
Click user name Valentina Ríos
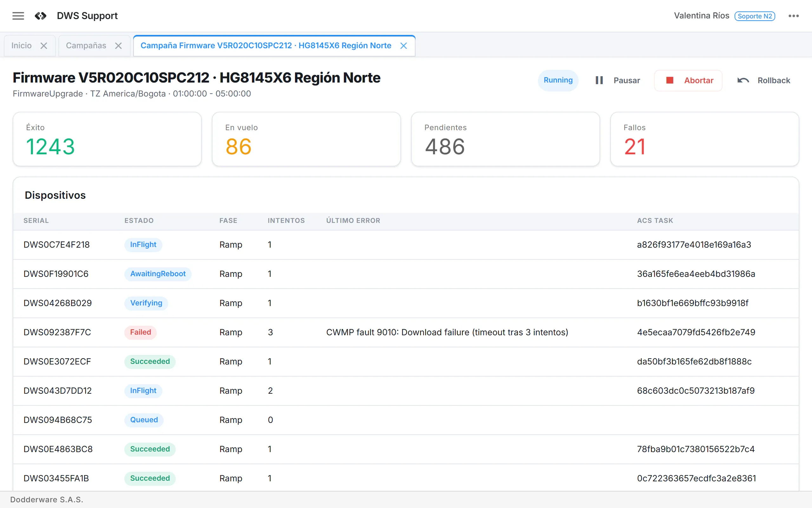(702, 16)
